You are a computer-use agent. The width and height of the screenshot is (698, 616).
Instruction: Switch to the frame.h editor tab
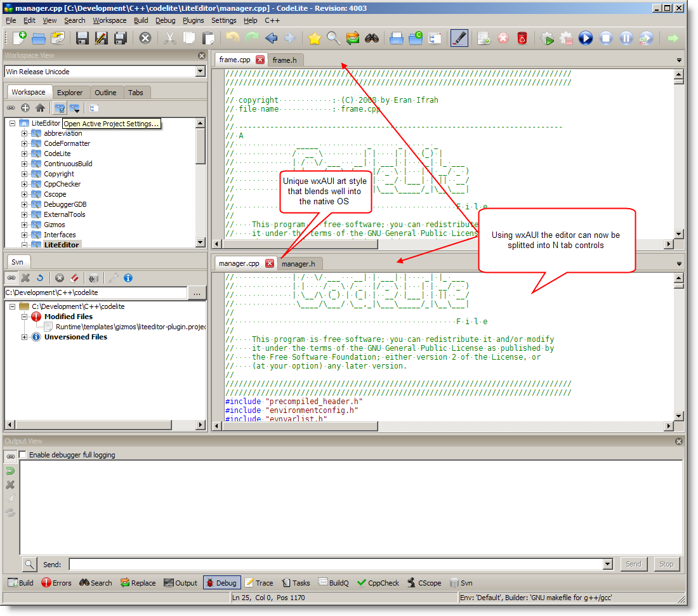click(x=284, y=60)
